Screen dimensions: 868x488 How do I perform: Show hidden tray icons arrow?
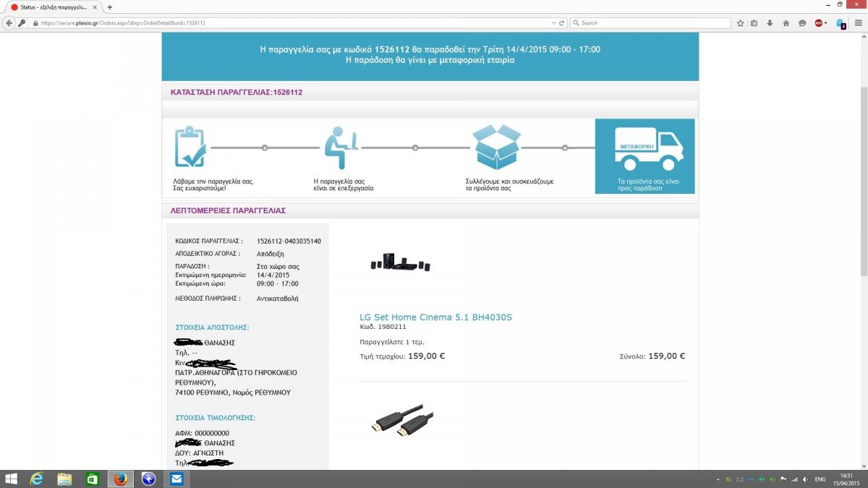[718, 479]
